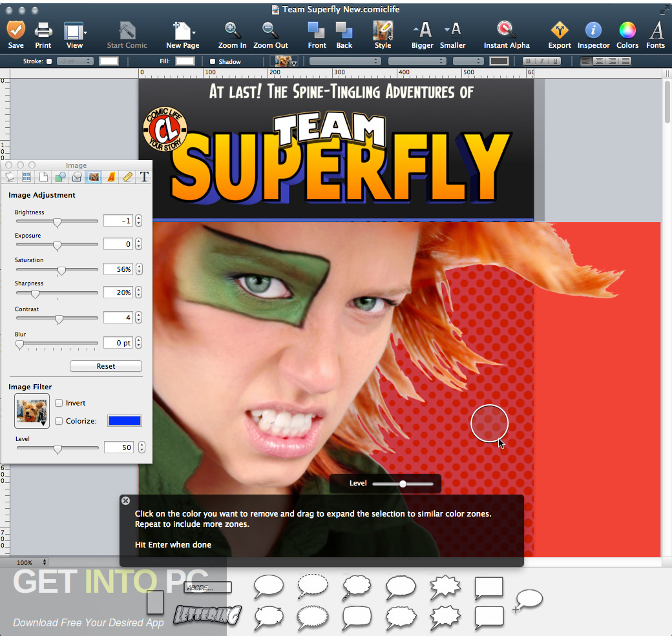Viewport: 672px width, 636px height.
Task: Justify text alignment
Action: 626,61
